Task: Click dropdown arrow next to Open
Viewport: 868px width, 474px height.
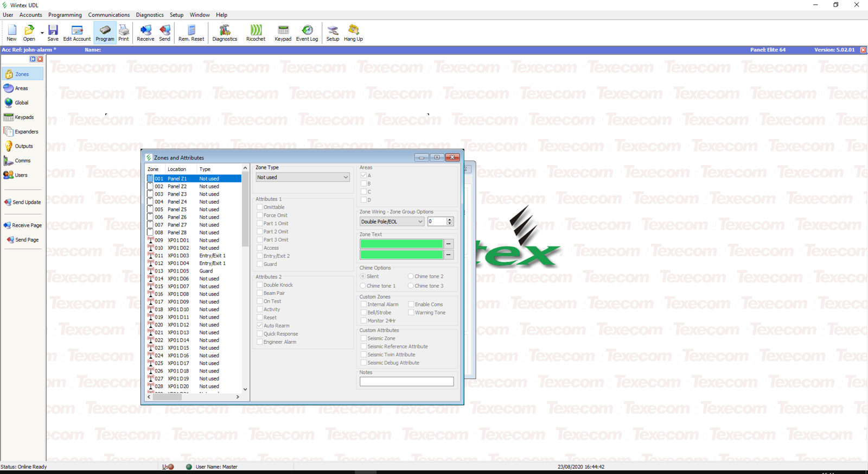Action: pyautogui.click(x=42, y=33)
